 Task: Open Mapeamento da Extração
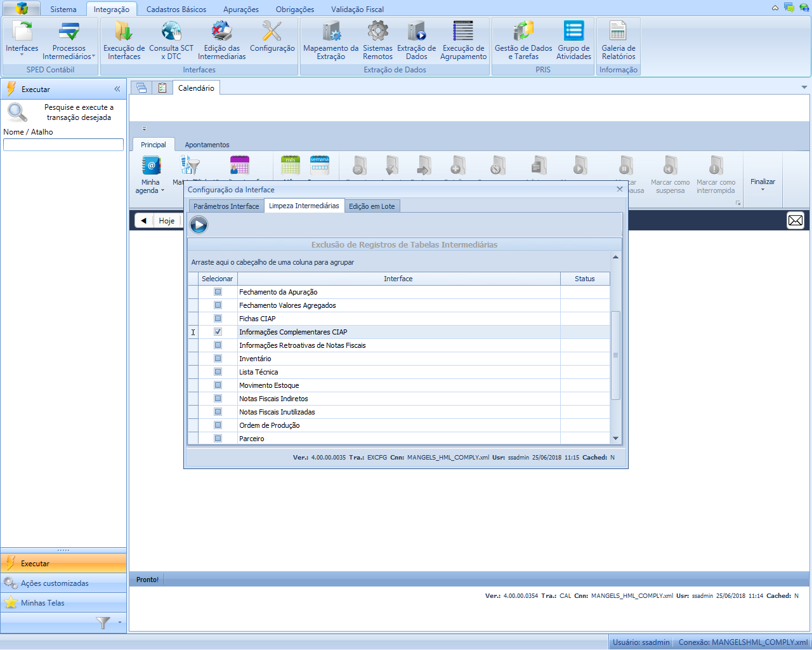[x=331, y=40]
